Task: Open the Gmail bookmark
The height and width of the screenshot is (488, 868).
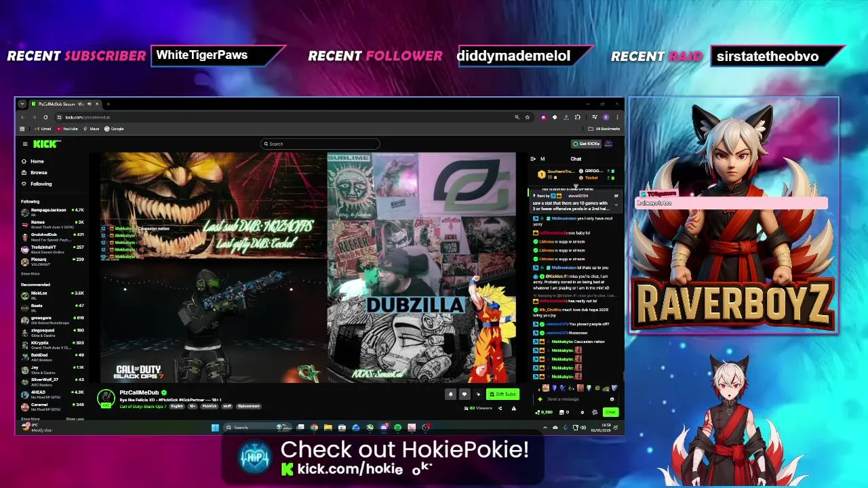Action: click(43, 129)
